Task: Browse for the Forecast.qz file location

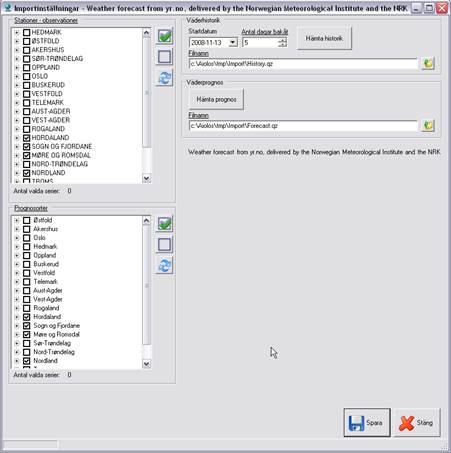Action: 428,126
